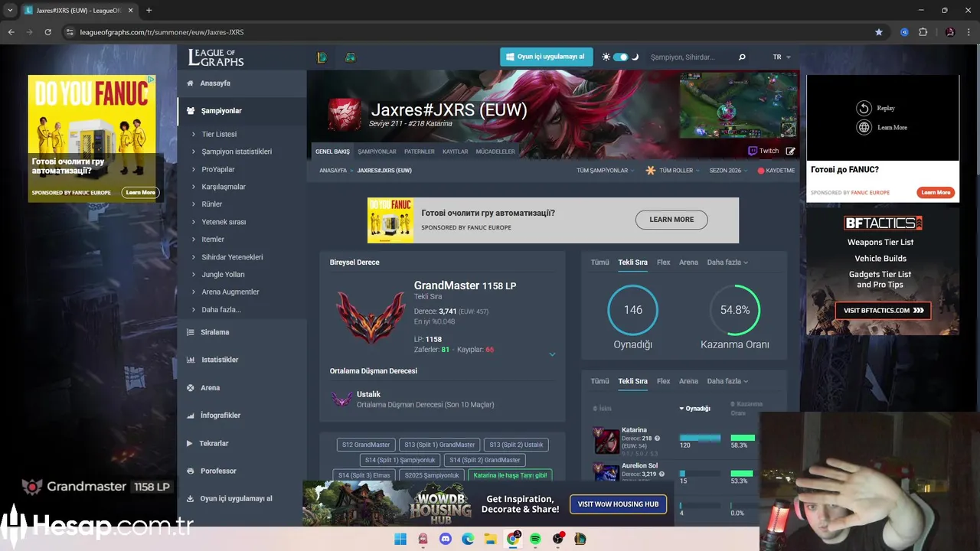Select the Tümü tab in the games played panel
Image resolution: width=980 pixels, height=551 pixels.
click(x=599, y=262)
